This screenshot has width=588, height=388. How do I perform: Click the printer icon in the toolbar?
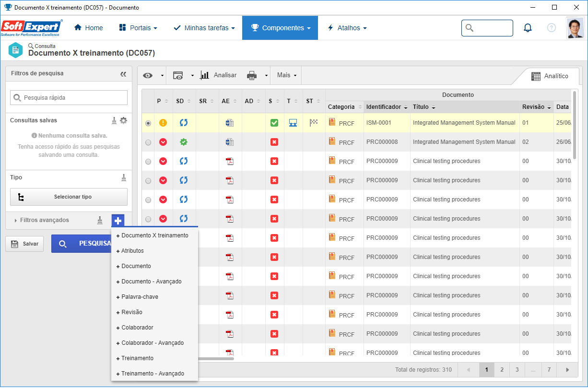pos(252,75)
